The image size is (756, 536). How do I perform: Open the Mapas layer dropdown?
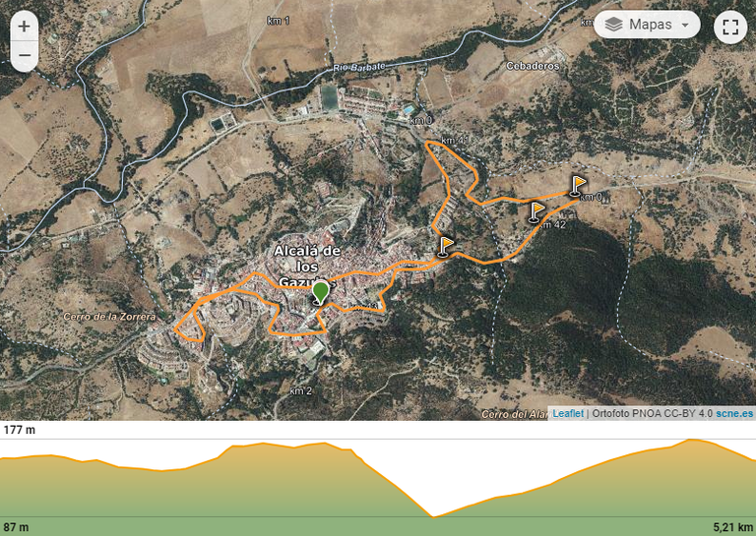tap(647, 25)
